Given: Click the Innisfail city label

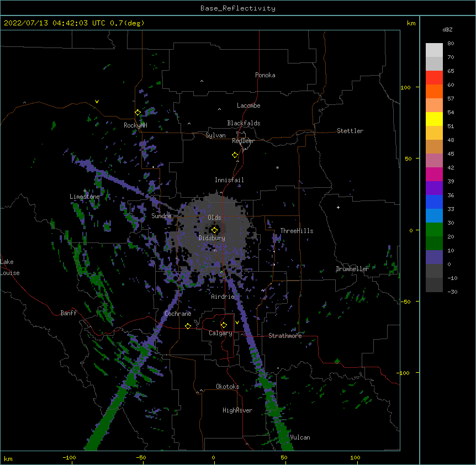Looking at the screenshot, I should [229, 180].
